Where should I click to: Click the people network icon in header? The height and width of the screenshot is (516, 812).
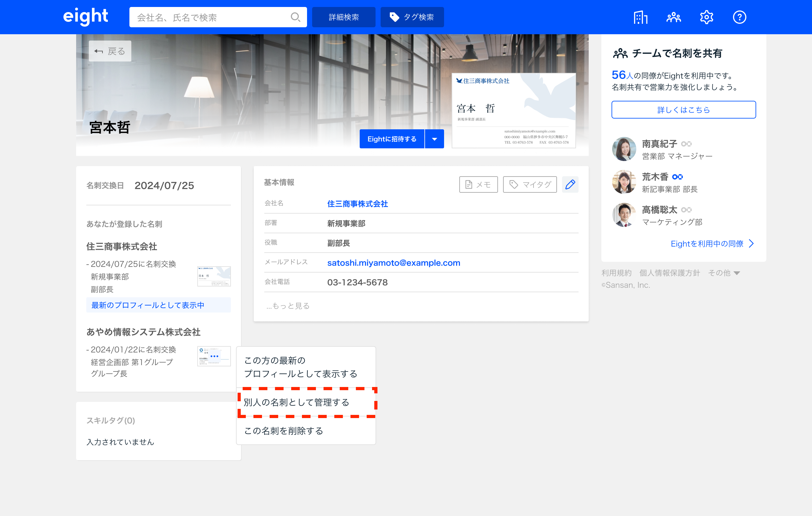click(673, 17)
